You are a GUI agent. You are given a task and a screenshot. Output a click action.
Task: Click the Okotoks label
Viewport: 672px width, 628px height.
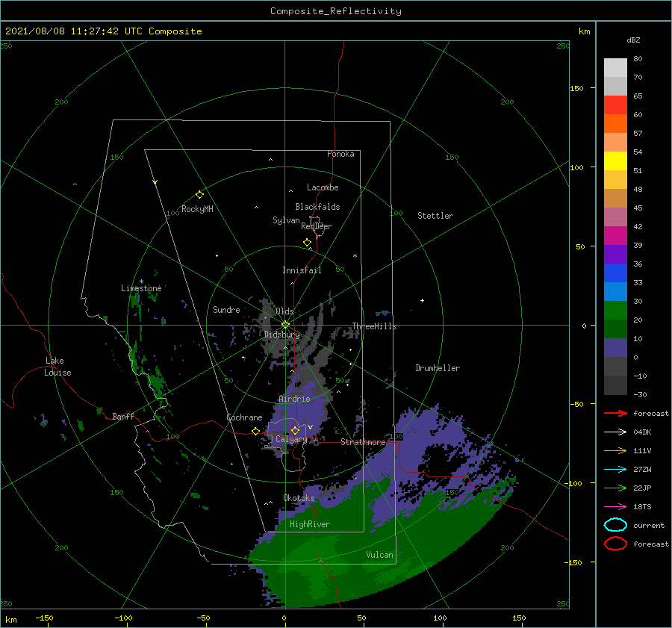coord(299,498)
